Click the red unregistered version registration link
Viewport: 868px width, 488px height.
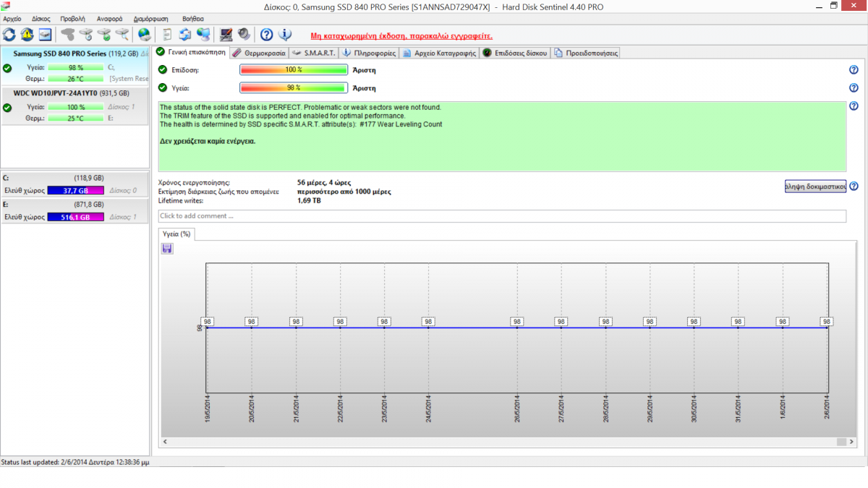[x=401, y=35]
